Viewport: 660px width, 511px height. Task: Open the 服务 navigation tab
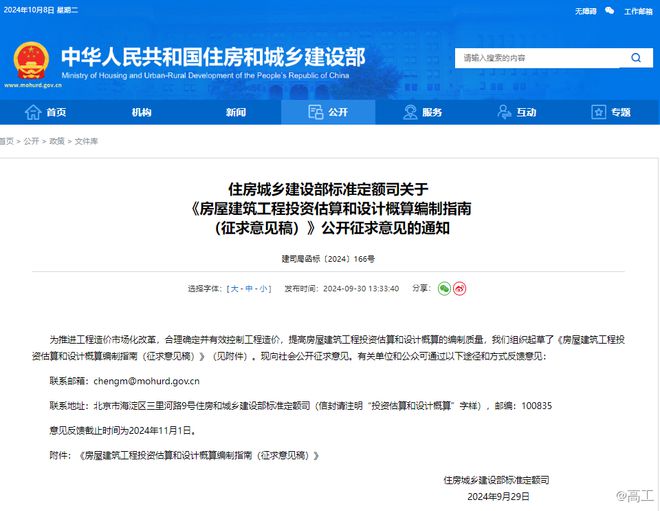(423, 112)
